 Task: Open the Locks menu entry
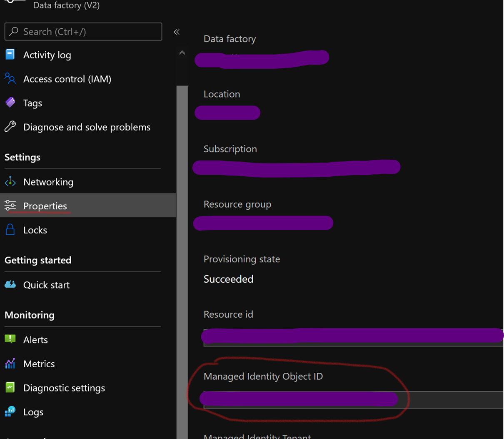coord(35,230)
